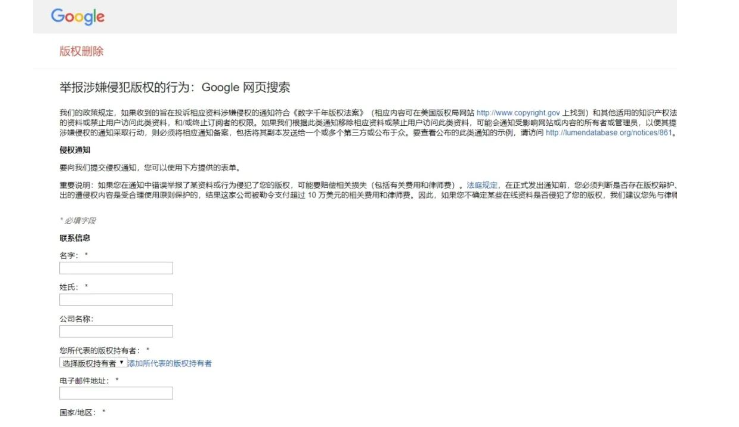Click the 侵权通知 section heading
The image size is (739, 427).
click(75, 150)
